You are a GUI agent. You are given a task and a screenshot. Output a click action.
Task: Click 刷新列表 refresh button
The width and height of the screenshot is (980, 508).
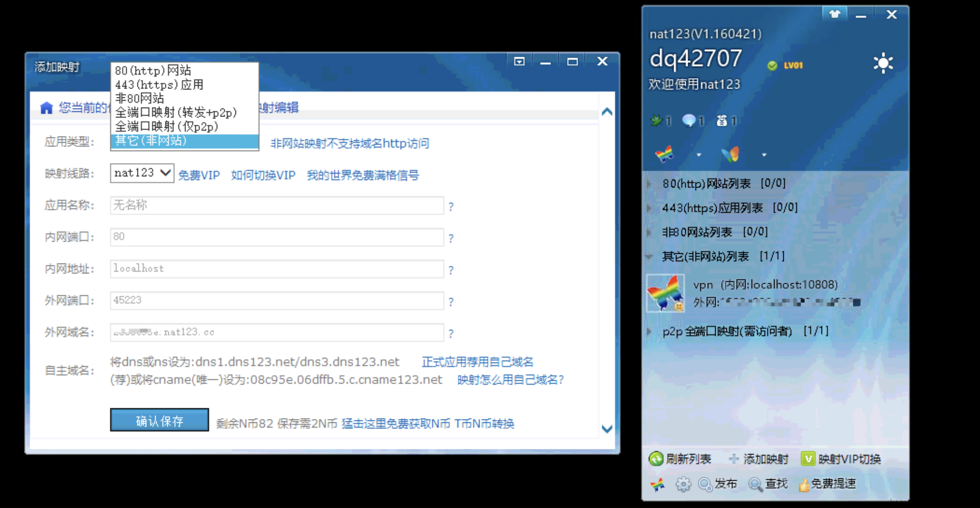[x=680, y=459]
